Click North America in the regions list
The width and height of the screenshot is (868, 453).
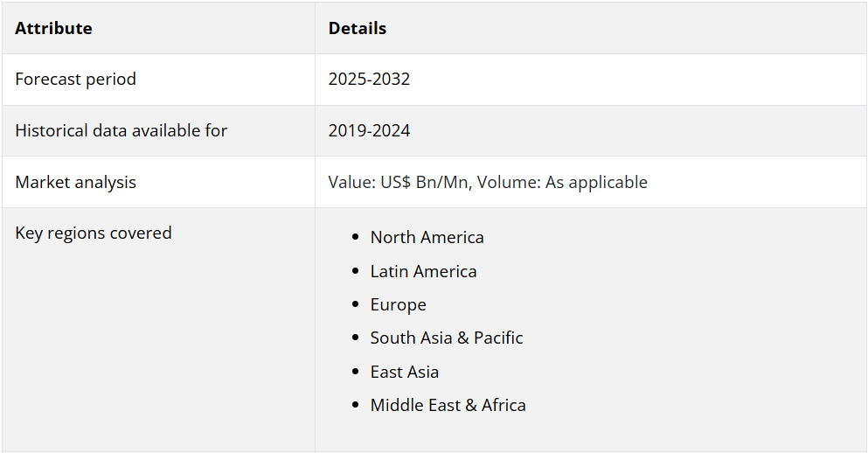point(427,237)
